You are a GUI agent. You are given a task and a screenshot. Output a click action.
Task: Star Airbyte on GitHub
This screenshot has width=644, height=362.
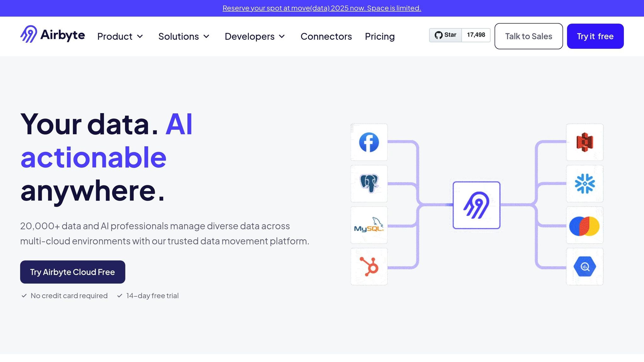pyautogui.click(x=445, y=35)
